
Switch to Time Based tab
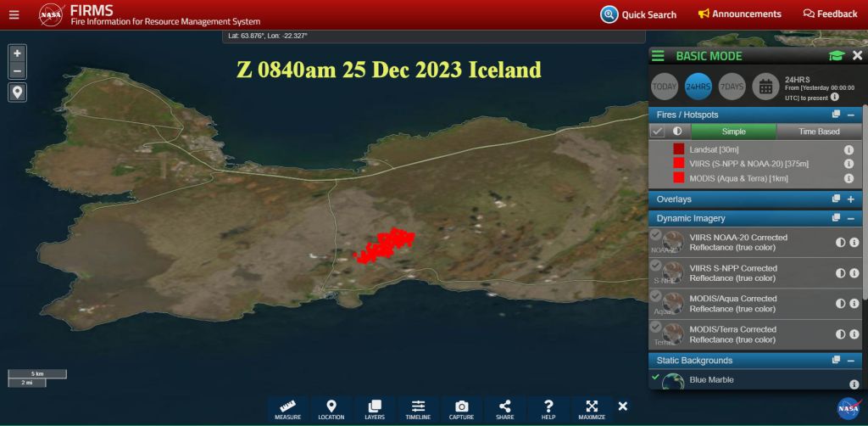point(819,132)
